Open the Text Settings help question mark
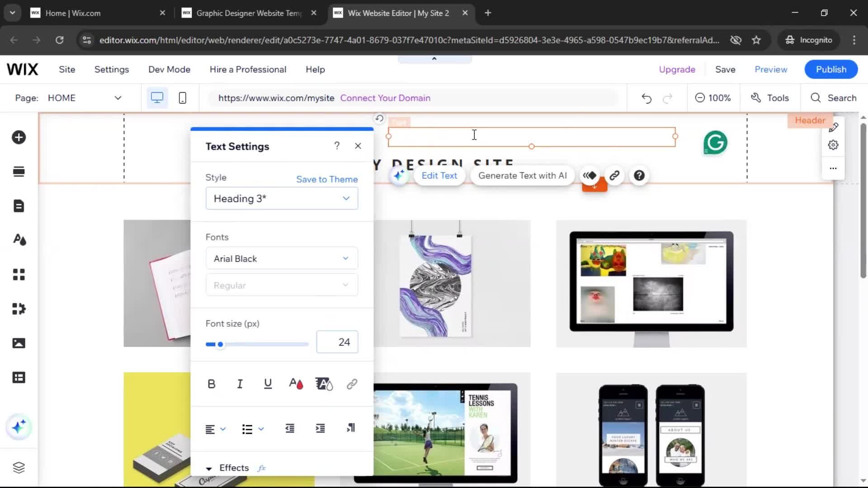 [x=337, y=145]
